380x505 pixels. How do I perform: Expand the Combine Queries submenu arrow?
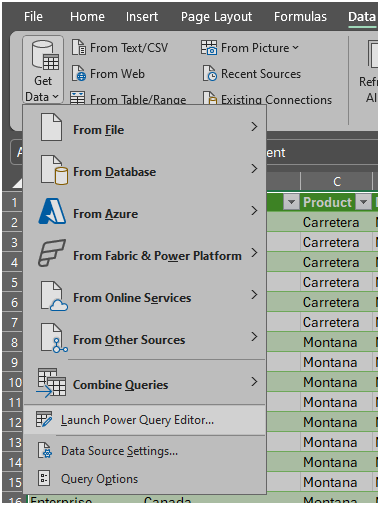254,382
